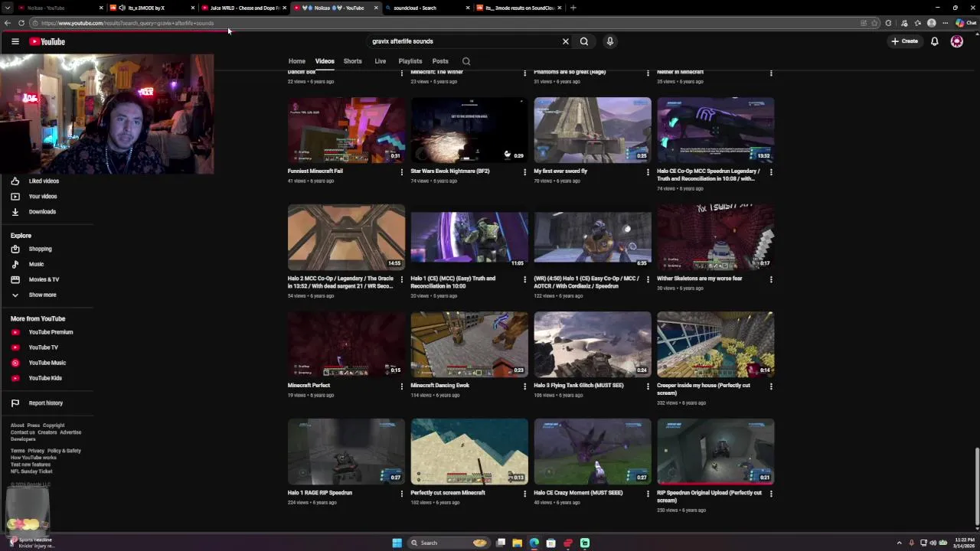Click NFL Sunday Ticket footer link
The width and height of the screenshot is (980, 551).
click(x=31, y=471)
